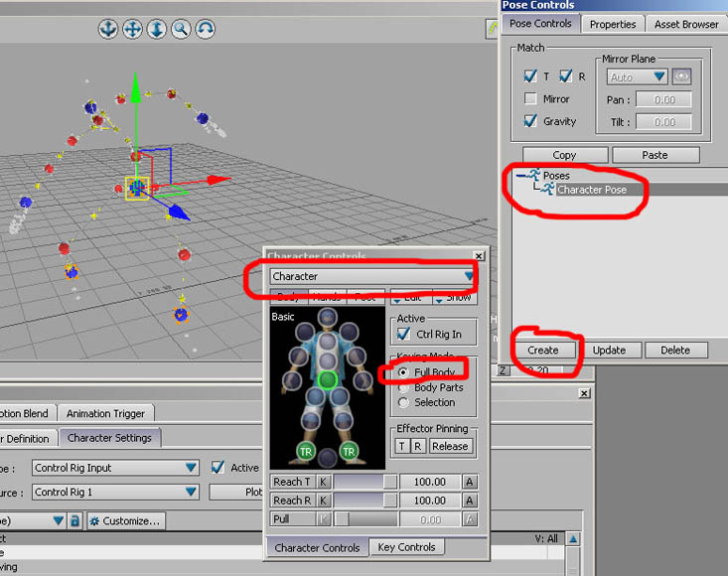
Task: Select the Orbit camera tool in viewer
Action: (x=108, y=29)
